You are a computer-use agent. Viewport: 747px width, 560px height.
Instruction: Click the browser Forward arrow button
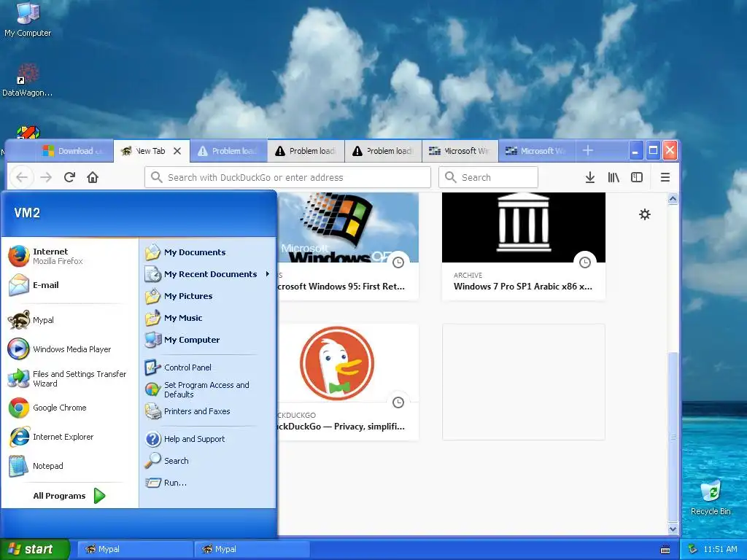click(x=46, y=177)
